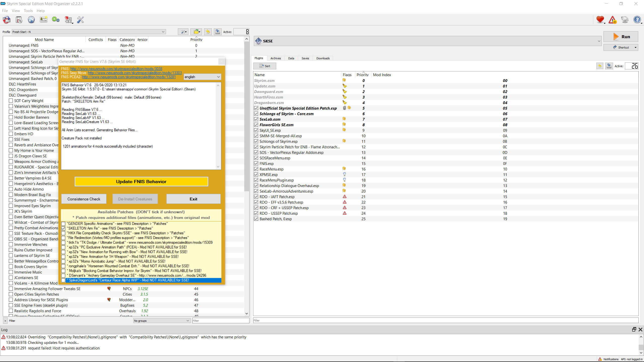The image size is (644, 362).
Task: Open the Configure Profiles ID card icon
Action: point(44,20)
